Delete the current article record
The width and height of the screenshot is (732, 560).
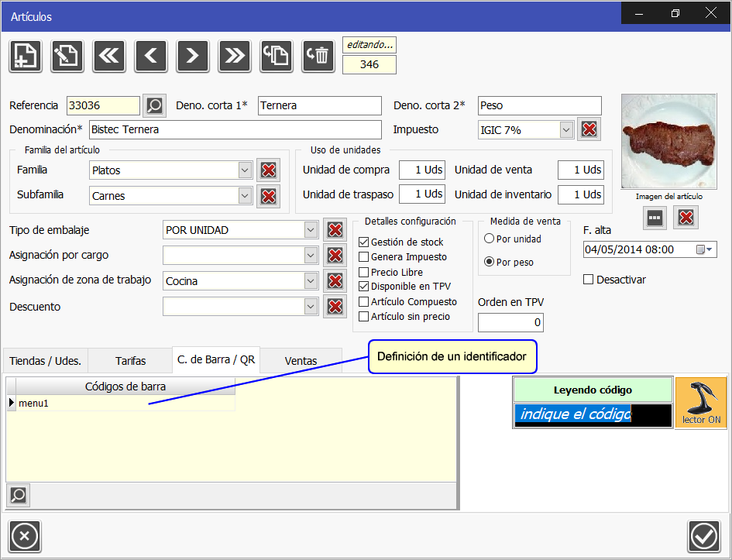coord(318,56)
